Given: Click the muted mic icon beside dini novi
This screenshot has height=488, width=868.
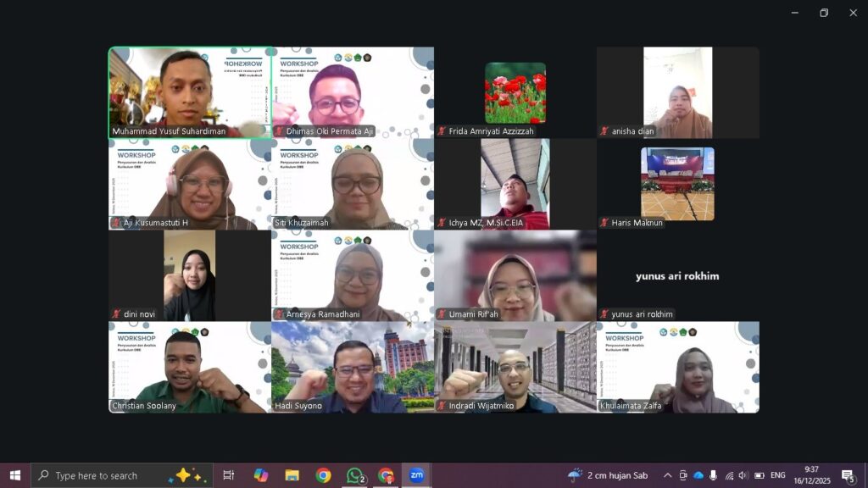Looking at the screenshot, I should click(116, 313).
